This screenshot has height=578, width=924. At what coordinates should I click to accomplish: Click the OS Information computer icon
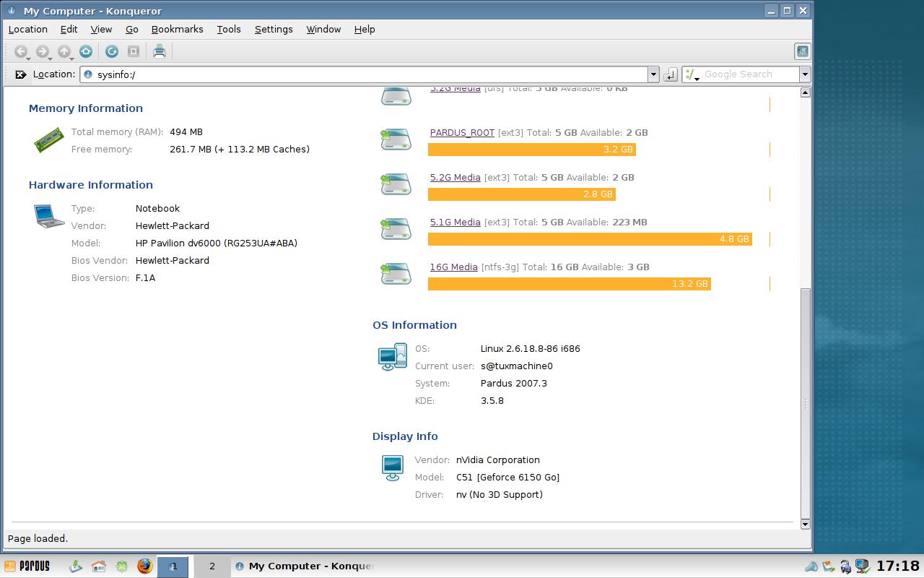pyautogui.click(x=393, y=357)
